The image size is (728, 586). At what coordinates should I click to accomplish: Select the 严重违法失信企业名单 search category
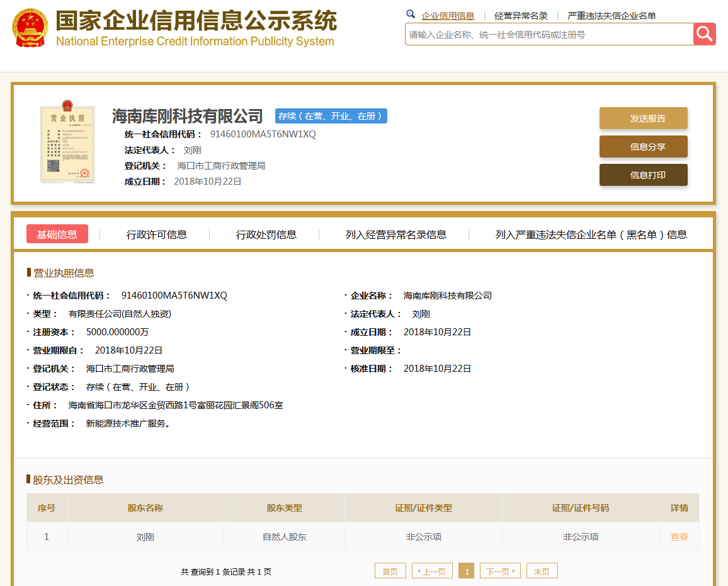tap(611, 16)
